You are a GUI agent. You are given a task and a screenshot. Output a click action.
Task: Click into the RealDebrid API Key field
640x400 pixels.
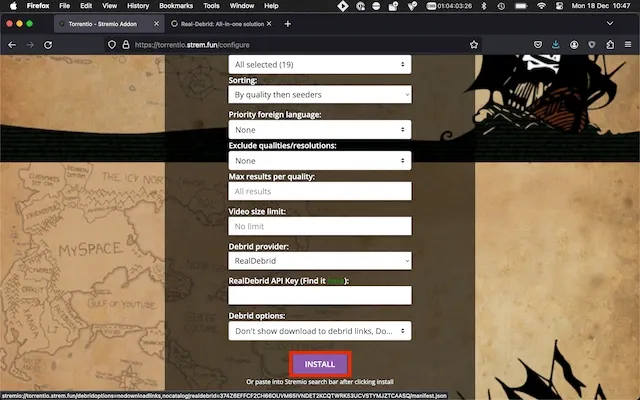(x=320, y=296)
